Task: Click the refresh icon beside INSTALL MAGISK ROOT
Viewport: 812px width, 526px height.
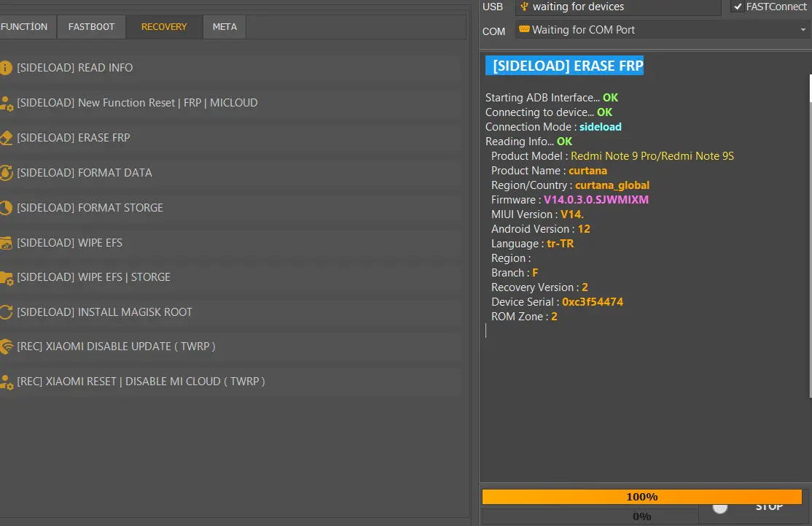Action: point(6,312)
